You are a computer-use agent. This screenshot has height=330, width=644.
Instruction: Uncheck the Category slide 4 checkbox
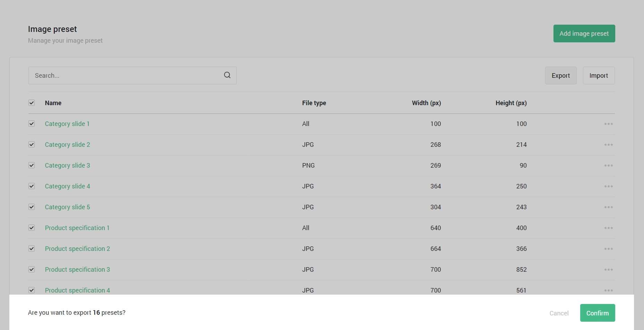[32, 186]
